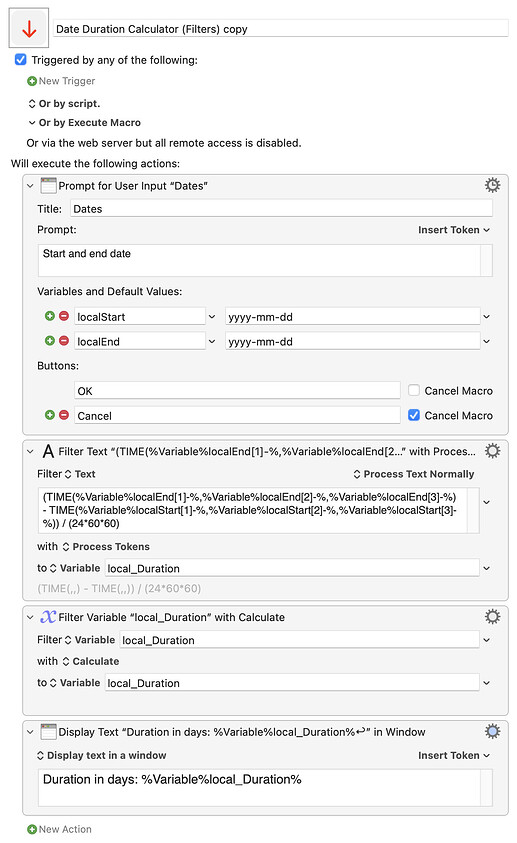Click yyyy-mm-dd default value for localEnd
This screenshot has width=517, height=843.
point(353,341)
